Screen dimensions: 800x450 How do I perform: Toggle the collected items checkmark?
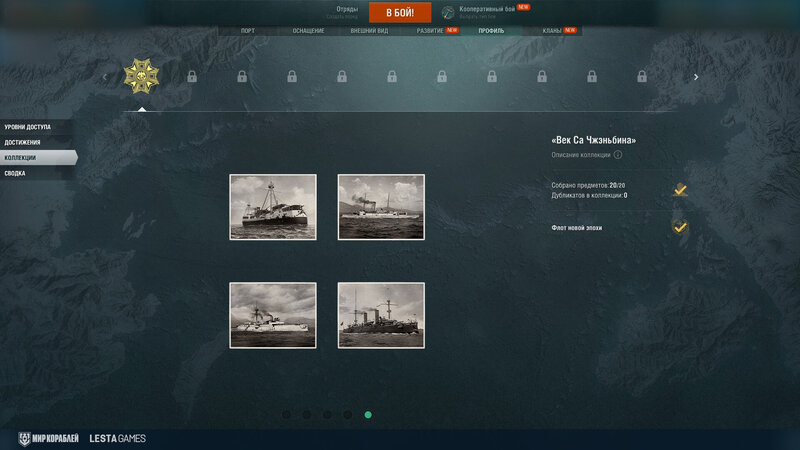pyautogui.click(x=680, y=190)
